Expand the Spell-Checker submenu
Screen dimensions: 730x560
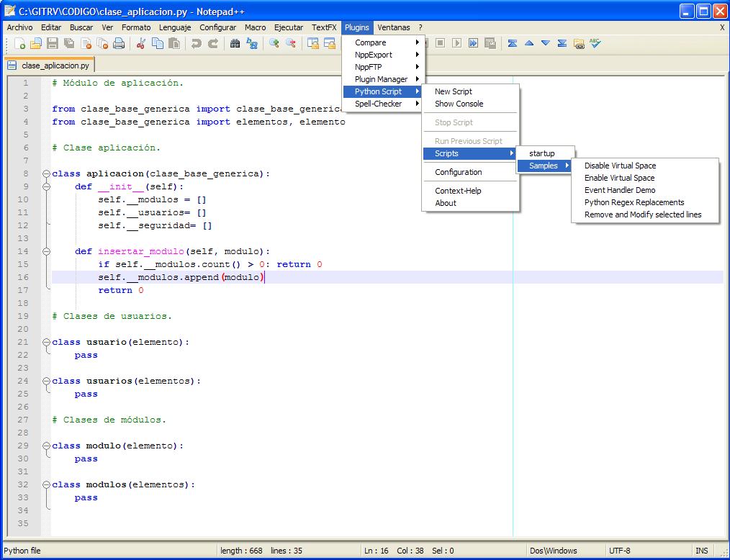click(x=384, y=104)
